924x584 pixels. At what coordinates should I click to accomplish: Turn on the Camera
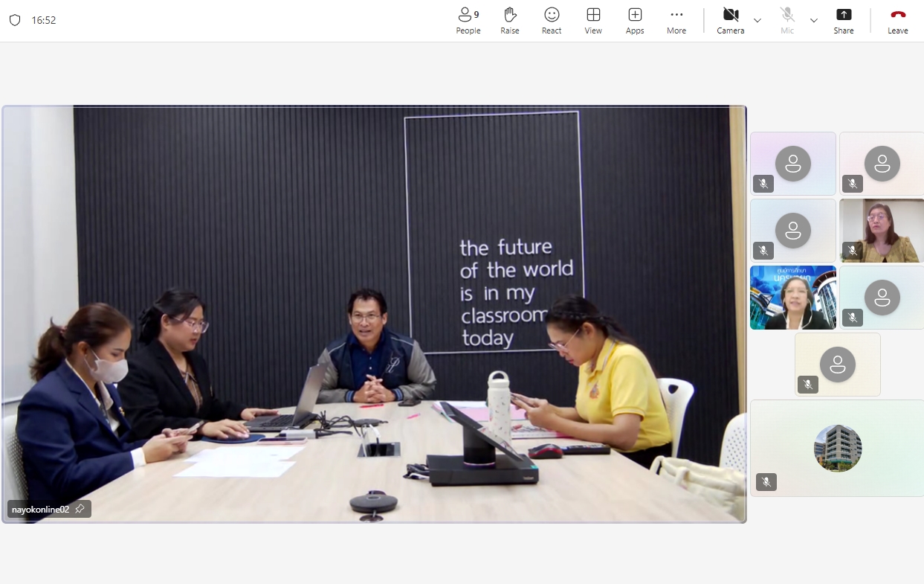(x=730, y=21)
